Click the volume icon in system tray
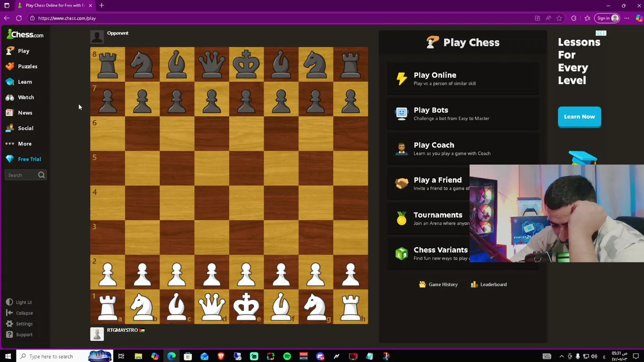 click(594, 356)
